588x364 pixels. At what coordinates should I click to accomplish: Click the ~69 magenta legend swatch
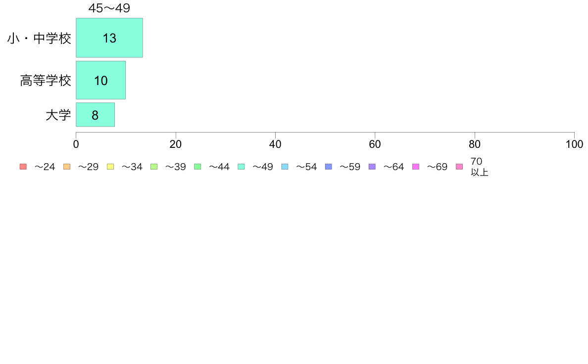point(415,167)
